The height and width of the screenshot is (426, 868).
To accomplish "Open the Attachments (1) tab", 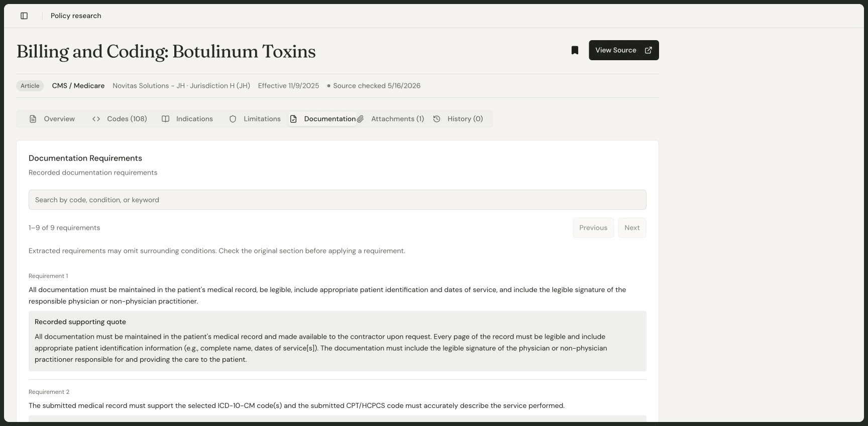I will pos(390,119).
